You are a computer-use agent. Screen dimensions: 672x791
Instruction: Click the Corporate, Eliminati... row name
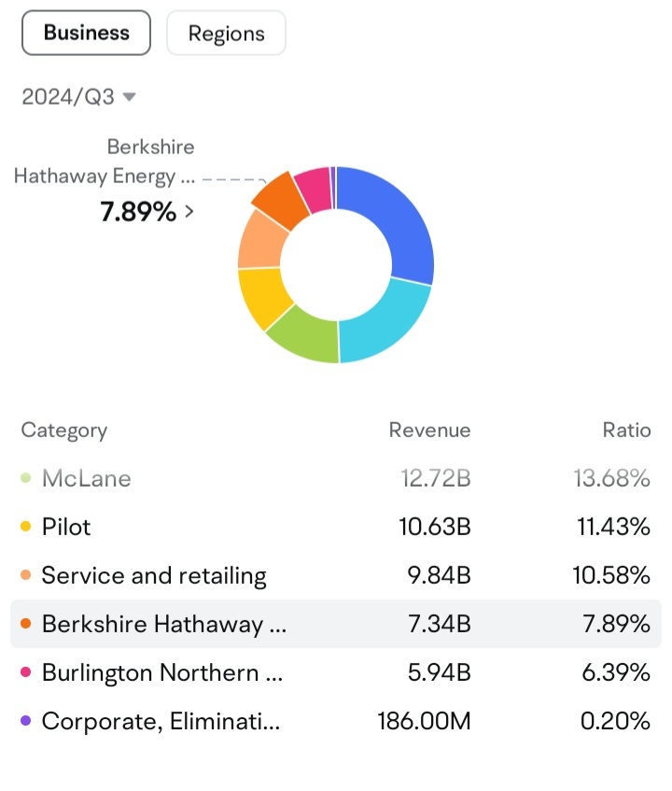coord(161,721)
